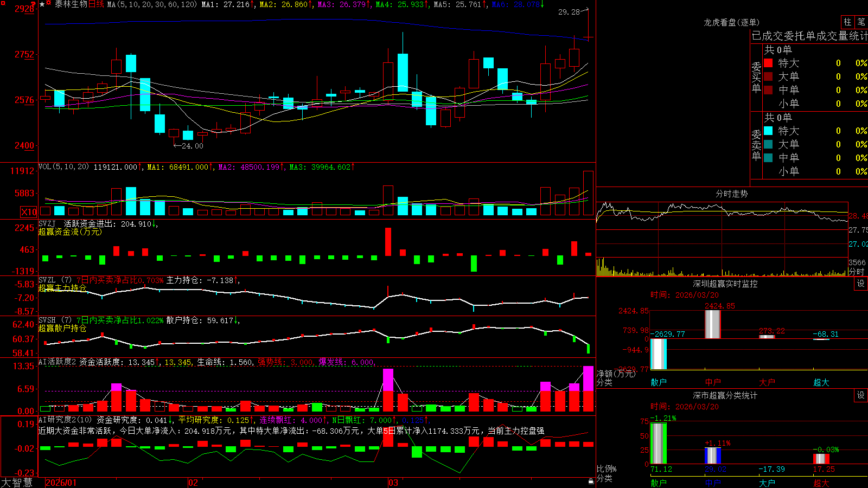The width and height of the screenshot is (868, 488).
Task: Click the 超大 label in 分类统计 chart
Action: 821,483
